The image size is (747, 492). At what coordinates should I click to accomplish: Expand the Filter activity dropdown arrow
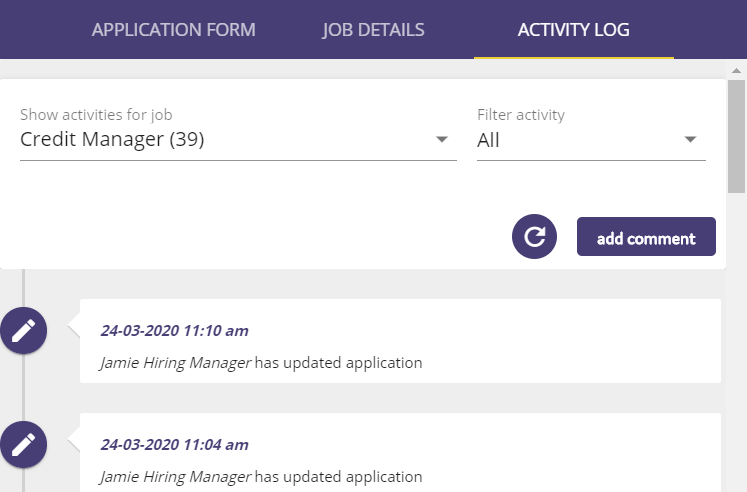(x=690, y=139)
